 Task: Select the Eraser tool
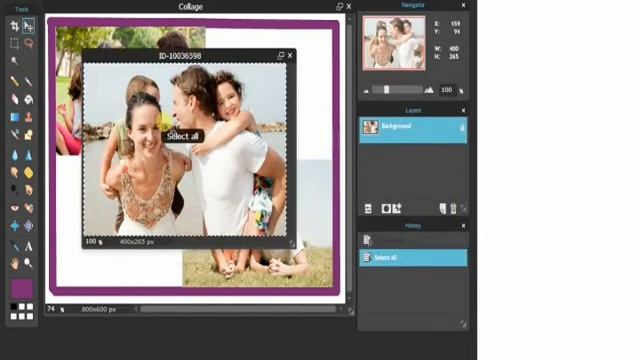(15, 99)
